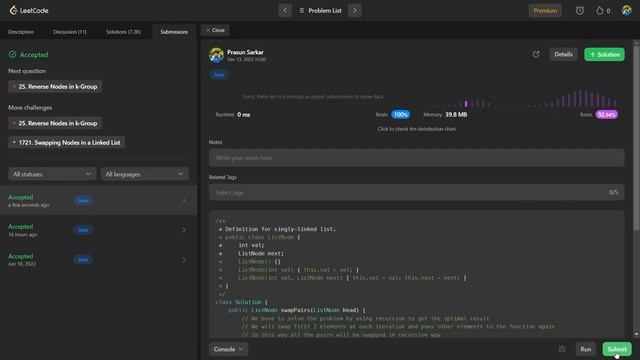Go to previous problem arrow
640x360 pixels.
click(x=285, y=11)
